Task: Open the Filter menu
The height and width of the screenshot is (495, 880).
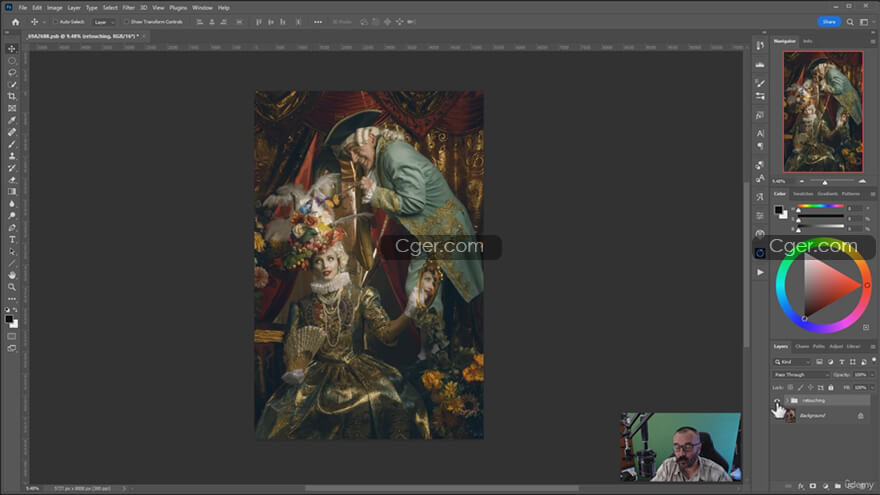Action: (x=129, y=8)
